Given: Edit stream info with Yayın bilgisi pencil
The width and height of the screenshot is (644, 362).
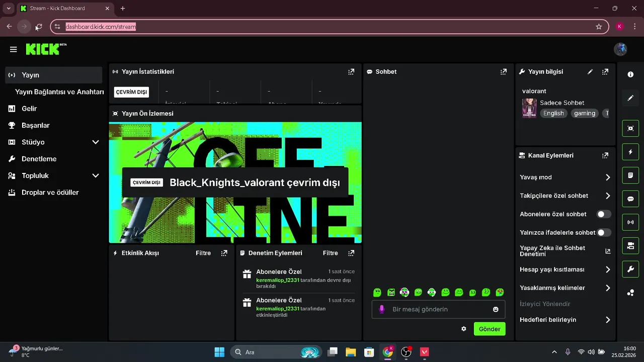Looking at the screenshot, I should click(590, 72).
